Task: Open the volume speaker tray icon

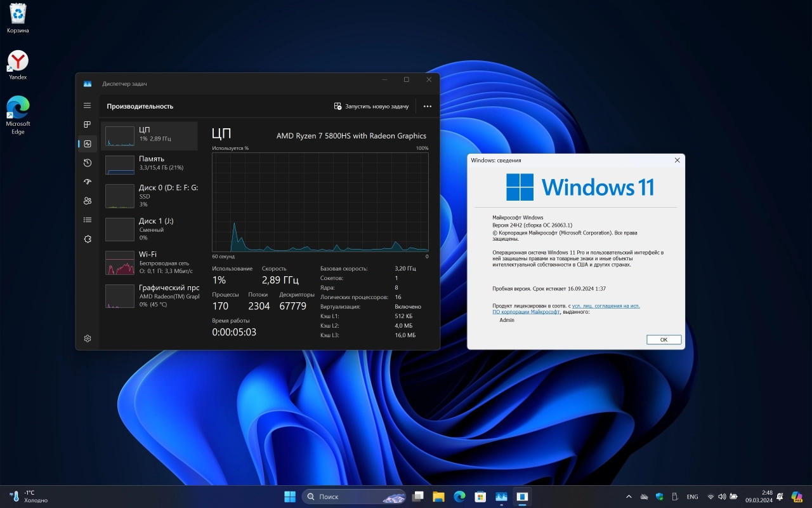Action: [x=723, y=497]
